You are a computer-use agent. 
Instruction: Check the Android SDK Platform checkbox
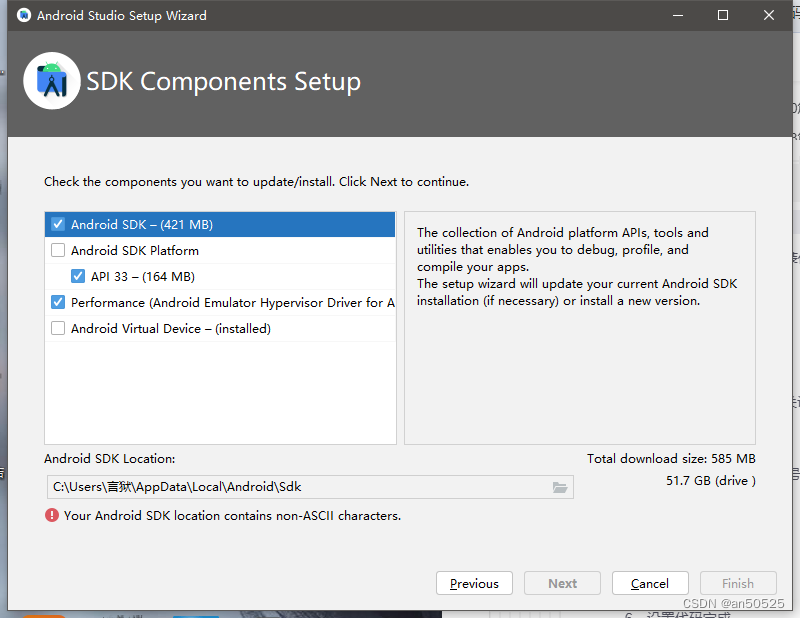[x=58, y=251]
